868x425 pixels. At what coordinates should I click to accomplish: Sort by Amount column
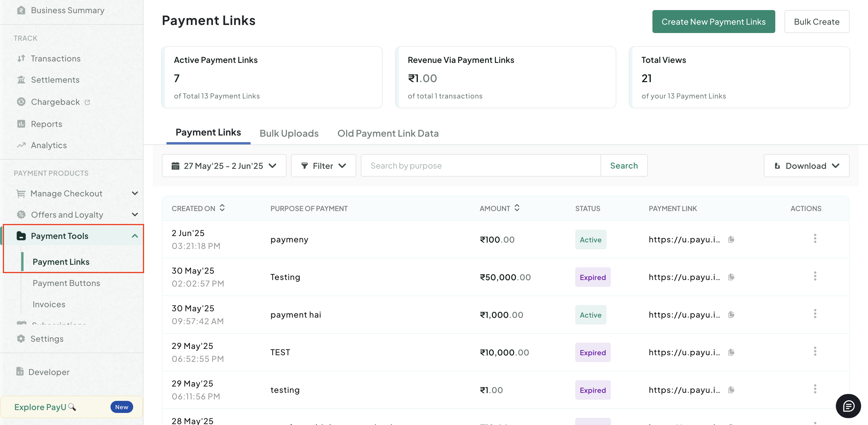517,208
